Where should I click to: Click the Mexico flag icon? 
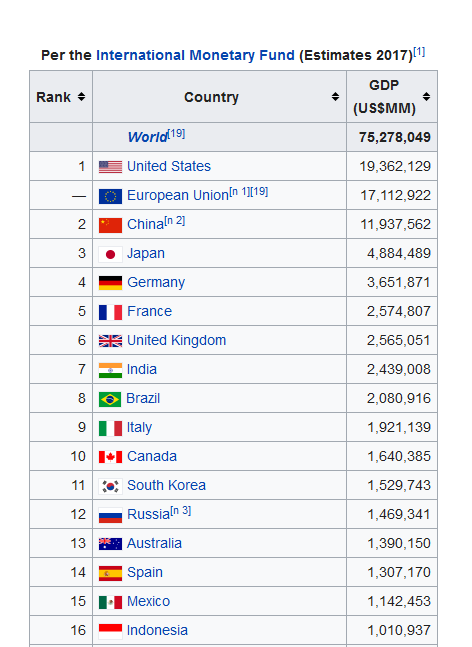pyautogui.click(x=110, y=602)
